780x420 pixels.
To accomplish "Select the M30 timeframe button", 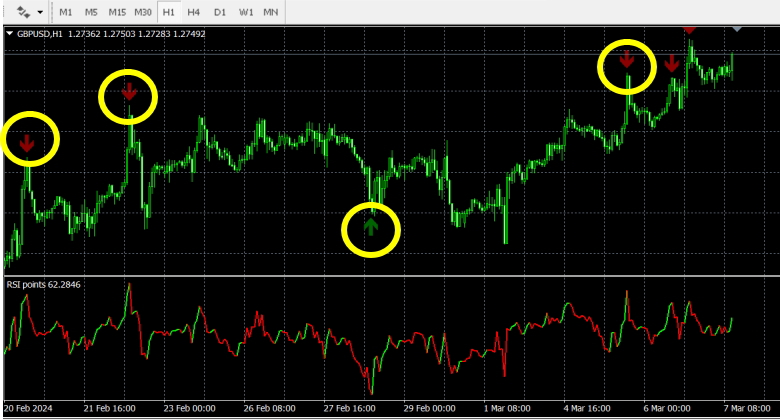I will pos(143,12).
